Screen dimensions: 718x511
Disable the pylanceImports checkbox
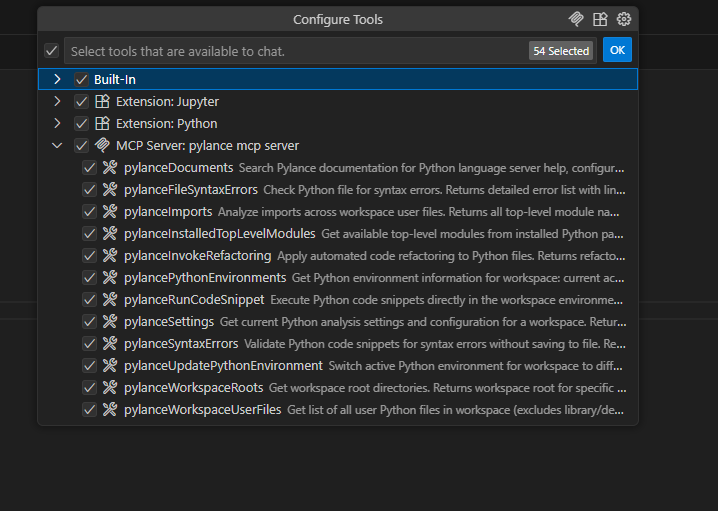pos(89,212)
